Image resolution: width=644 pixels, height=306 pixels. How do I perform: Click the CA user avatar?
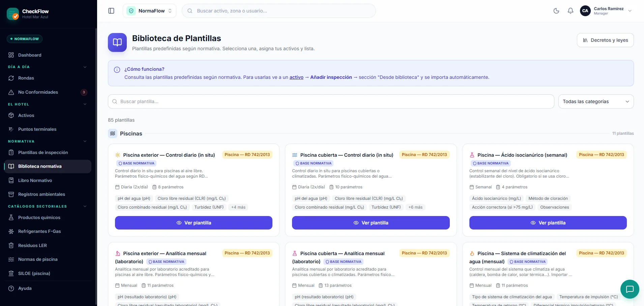pyautogui.click(x=585, y=11)
